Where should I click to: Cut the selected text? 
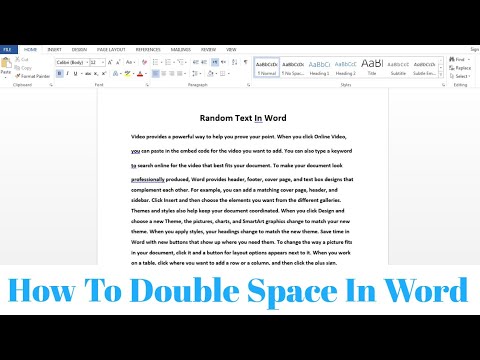tap(22, 59)
